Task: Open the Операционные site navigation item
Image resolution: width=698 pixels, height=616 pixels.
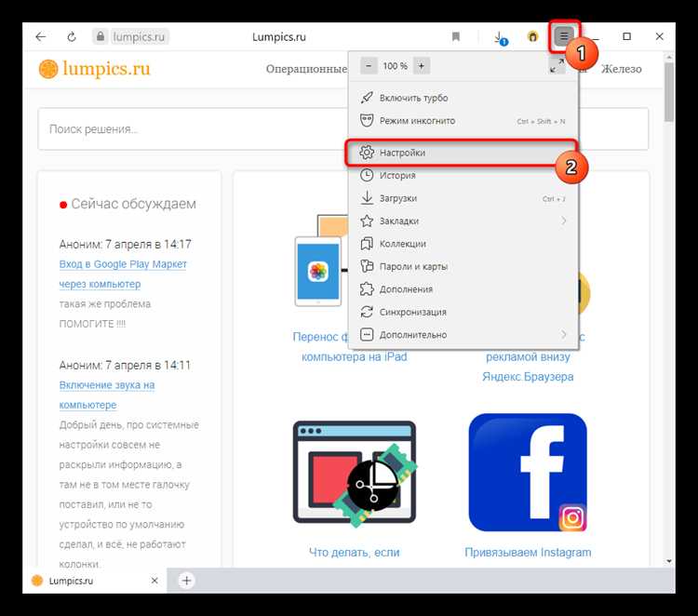Action: click(306, 69)
